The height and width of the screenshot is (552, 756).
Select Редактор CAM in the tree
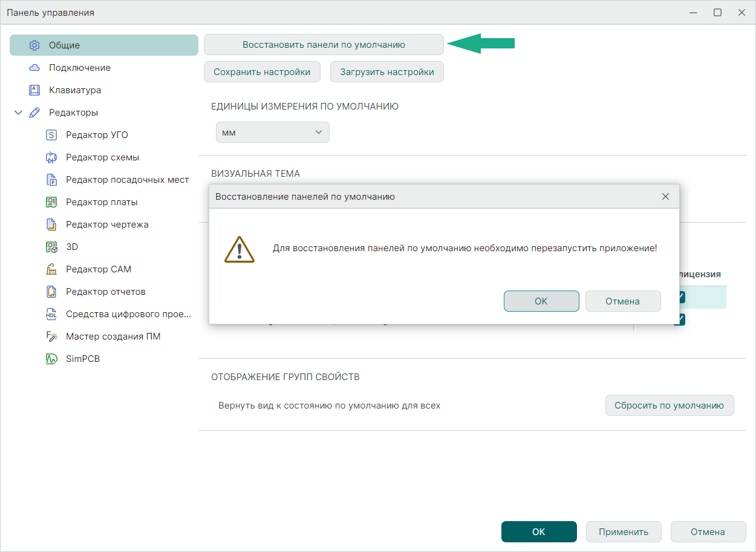99,269
